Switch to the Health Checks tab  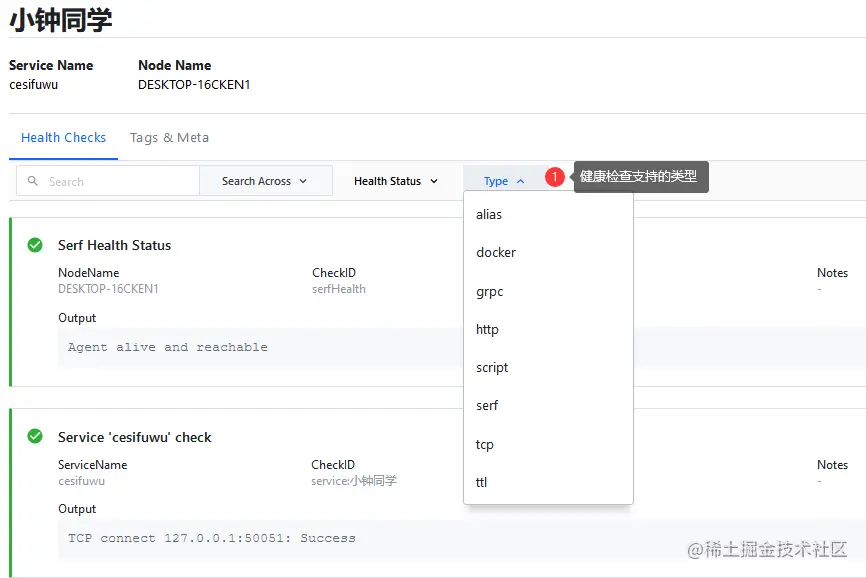click(x=64, y=137)
